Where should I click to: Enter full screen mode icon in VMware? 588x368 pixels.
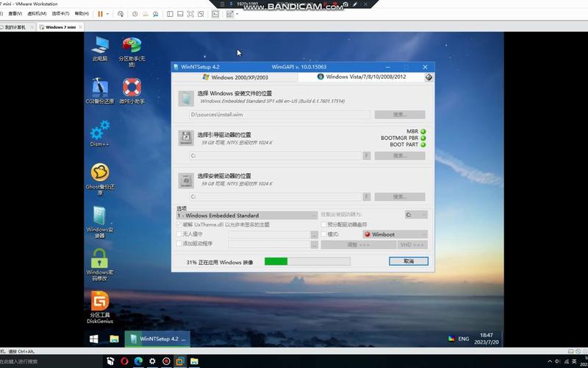pos(190,14)
